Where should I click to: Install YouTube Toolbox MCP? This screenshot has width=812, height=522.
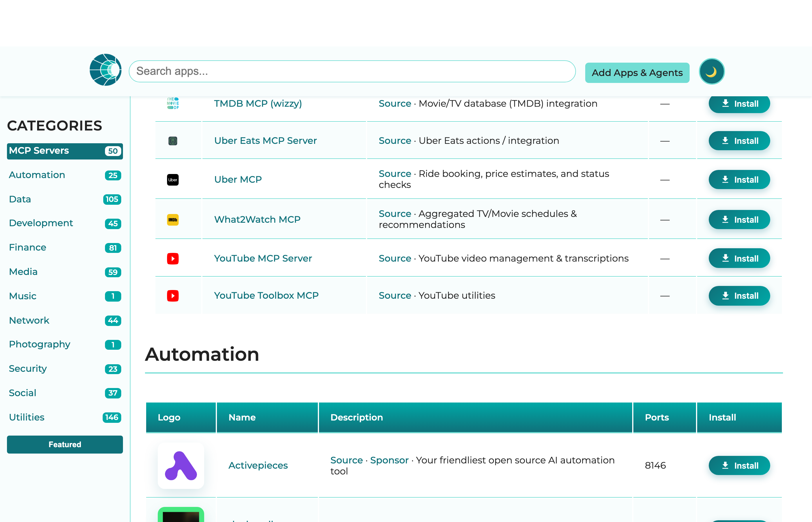(x=739, y=296)
